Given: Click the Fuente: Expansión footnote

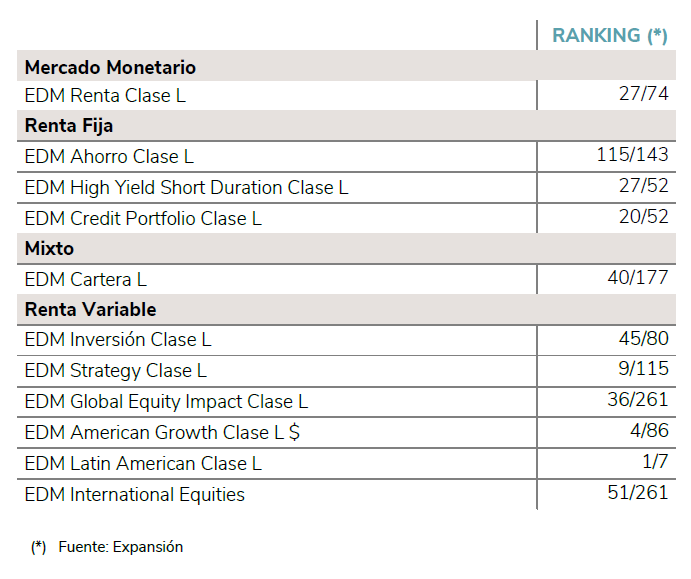Looking at the screenshot, I should [120, 547].
